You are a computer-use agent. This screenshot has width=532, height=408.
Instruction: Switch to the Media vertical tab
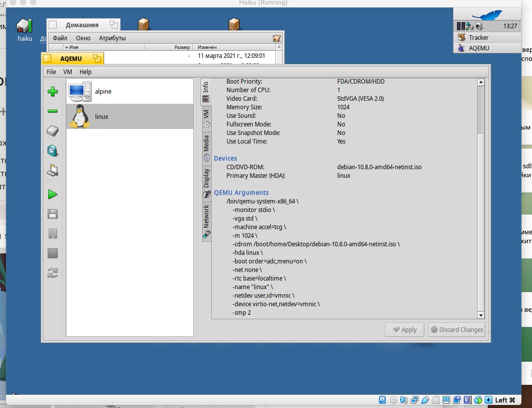coord(206,148)
